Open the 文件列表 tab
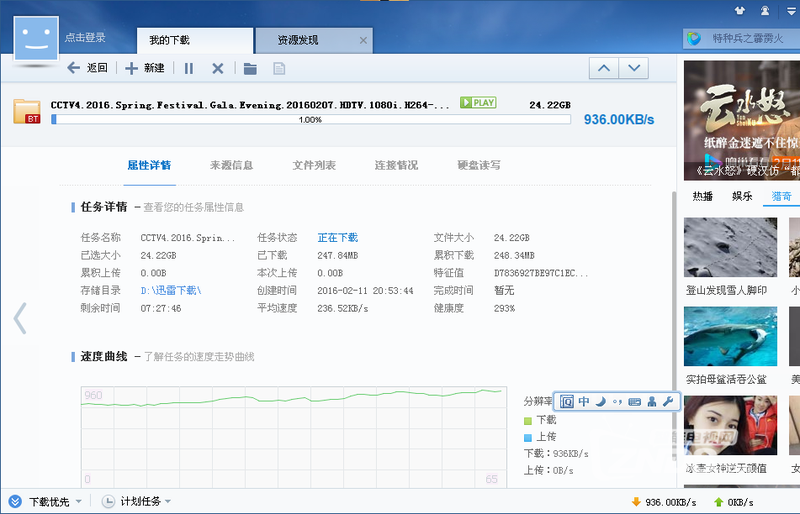The width and height of the screenshot is (800, 514). pos(314,165)
